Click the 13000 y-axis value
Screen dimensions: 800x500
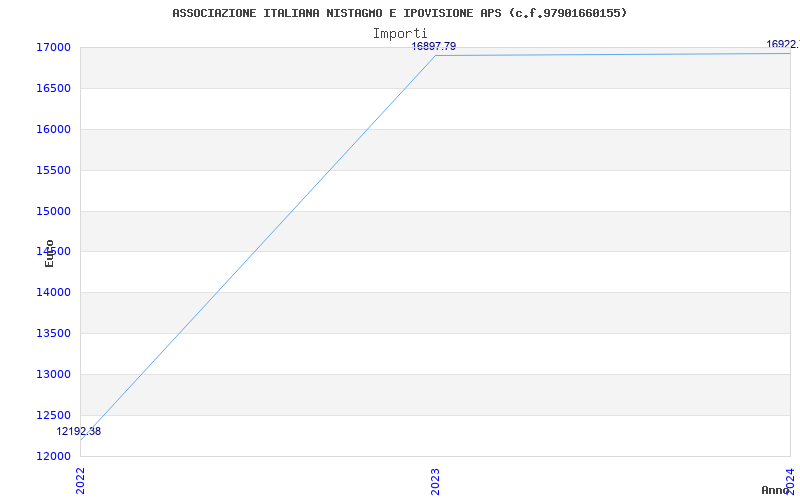tap(53, 374)
